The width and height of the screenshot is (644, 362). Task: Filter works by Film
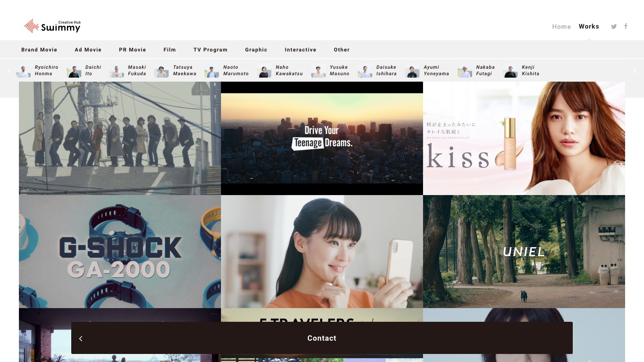[169, 50]
